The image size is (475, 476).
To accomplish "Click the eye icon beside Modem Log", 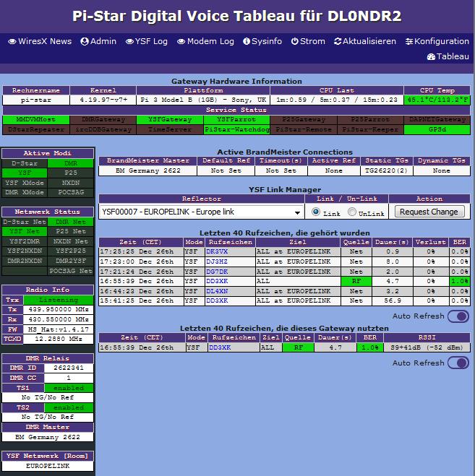I will [181, 42].
